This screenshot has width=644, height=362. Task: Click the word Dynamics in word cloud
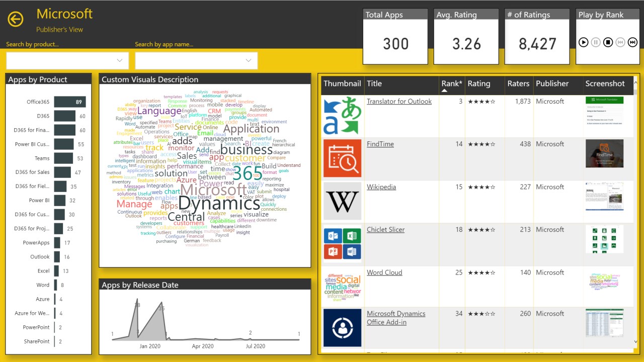pos(219,203)
